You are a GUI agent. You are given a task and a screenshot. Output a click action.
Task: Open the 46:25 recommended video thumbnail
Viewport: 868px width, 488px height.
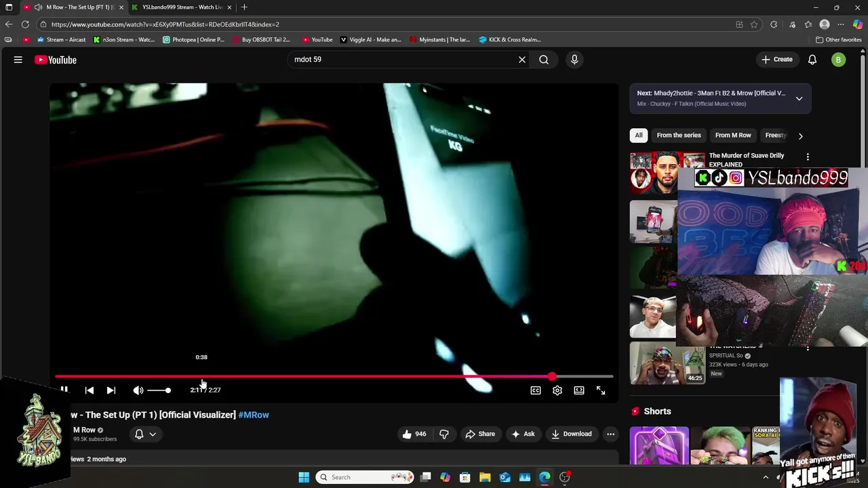(x=667, y=363)
